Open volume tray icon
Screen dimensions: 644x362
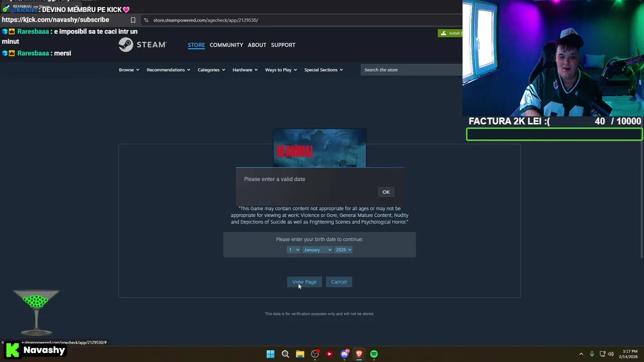pos(611,354)
